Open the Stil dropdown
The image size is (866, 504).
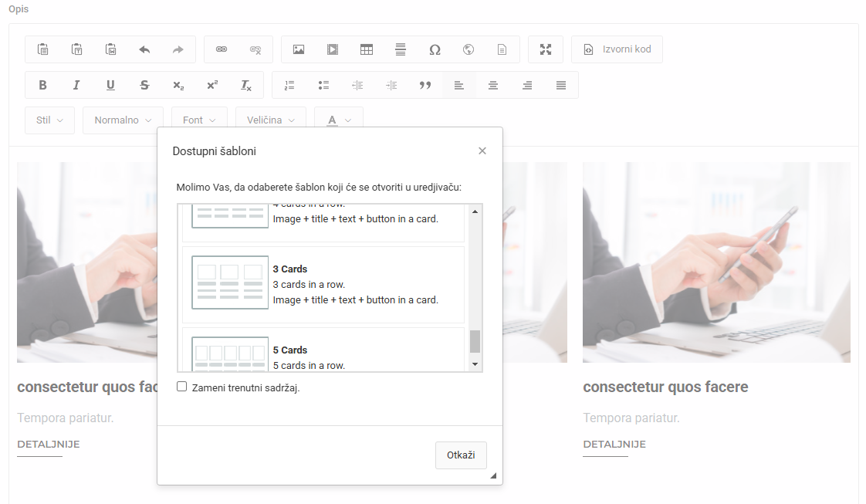(50, 120)
